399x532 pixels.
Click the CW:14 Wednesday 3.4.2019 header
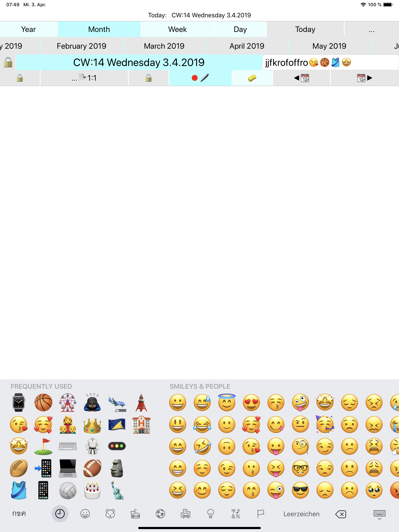coord(139,62)
